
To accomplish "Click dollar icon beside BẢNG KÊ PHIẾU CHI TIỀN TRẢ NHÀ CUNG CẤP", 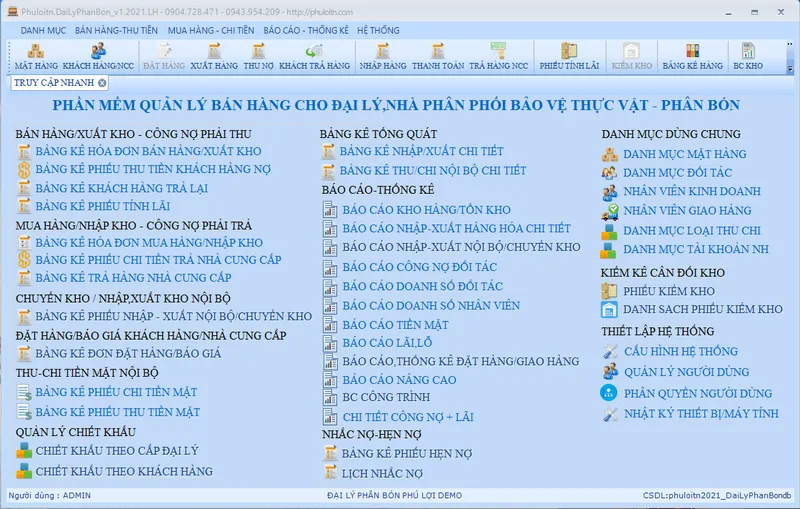I will pos(24,260).
